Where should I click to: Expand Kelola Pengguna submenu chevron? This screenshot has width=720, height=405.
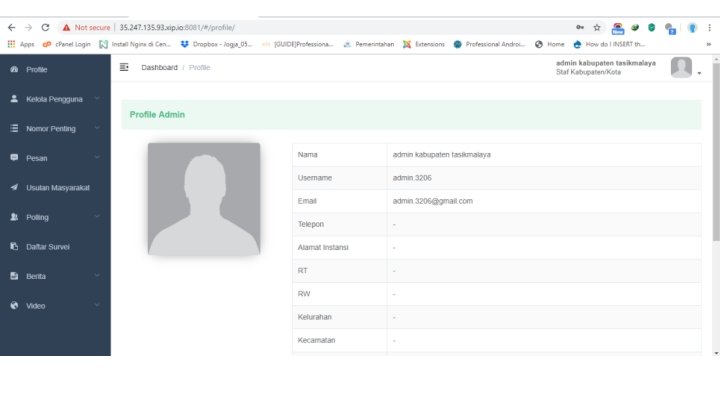[x=97, y=98]
